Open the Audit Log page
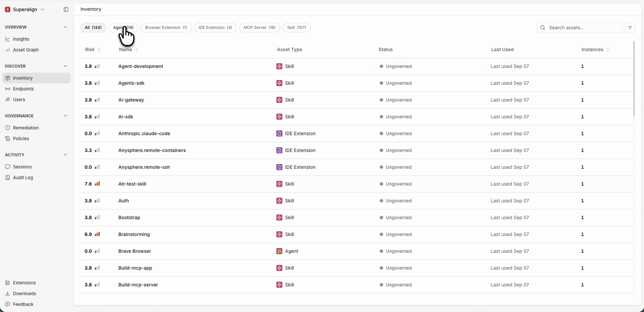The image size is (644, 312). (x=36, y=178)
